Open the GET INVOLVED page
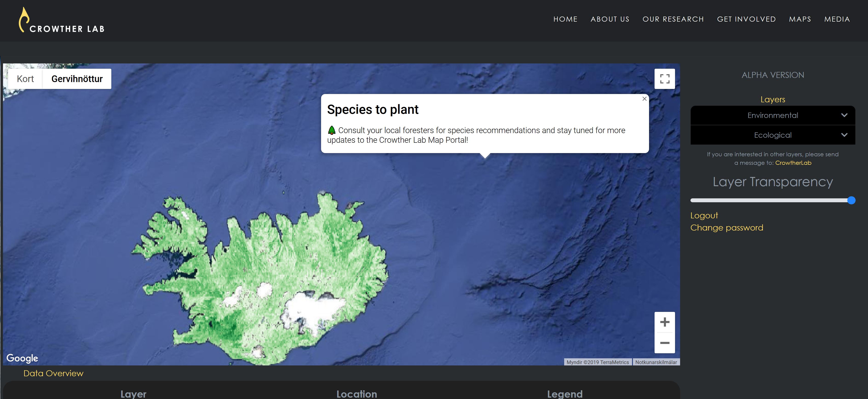This screenshot has height=399, width=868. tap(746, 19)
